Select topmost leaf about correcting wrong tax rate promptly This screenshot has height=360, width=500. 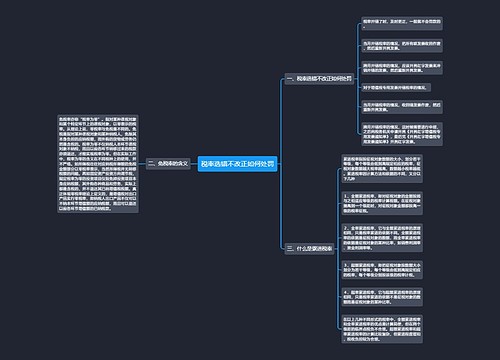[x=402, y=23]
